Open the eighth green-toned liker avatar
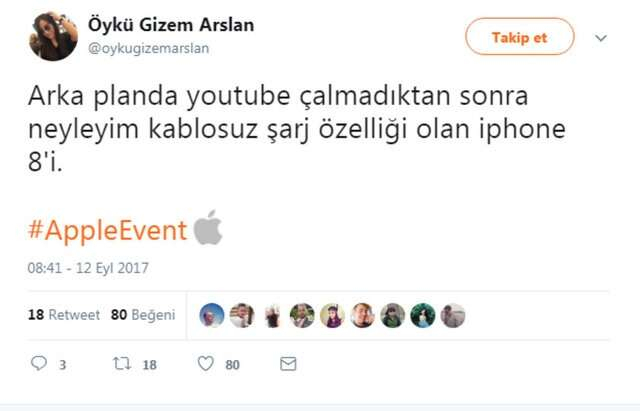This screenshot has width=640, height=411. 423,315
